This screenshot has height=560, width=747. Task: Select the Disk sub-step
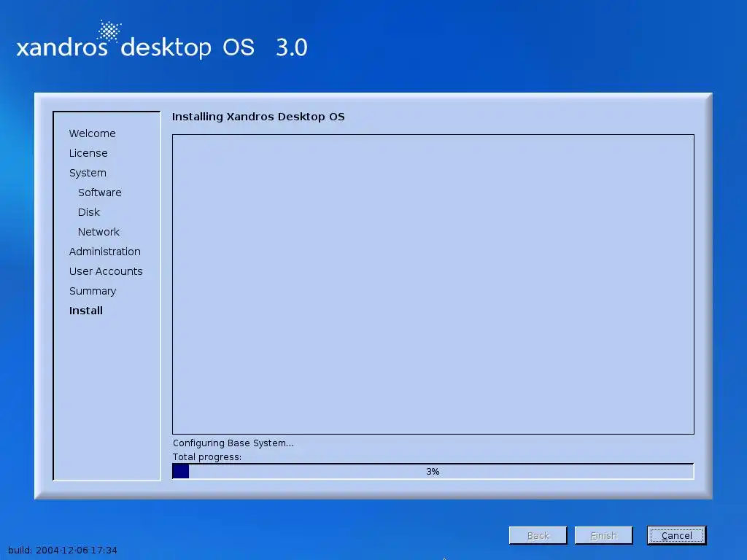pyautogui.click(x=88, y=212)
